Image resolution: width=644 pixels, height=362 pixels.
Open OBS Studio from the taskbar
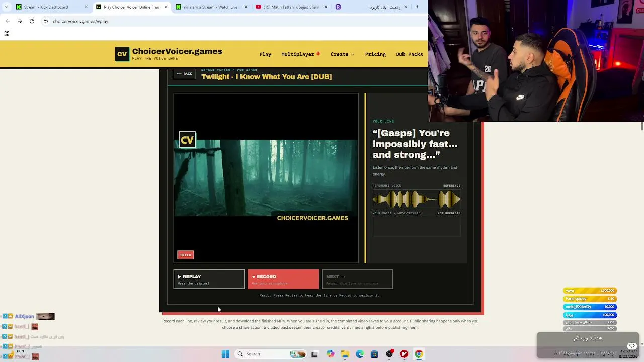click(389, 354)
